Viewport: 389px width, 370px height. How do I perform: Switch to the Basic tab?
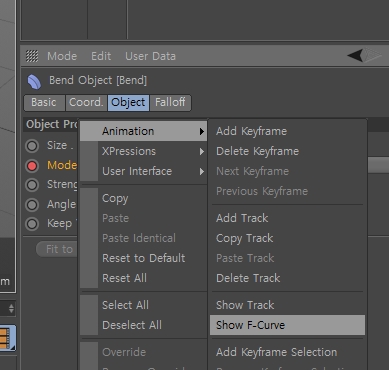44,102
